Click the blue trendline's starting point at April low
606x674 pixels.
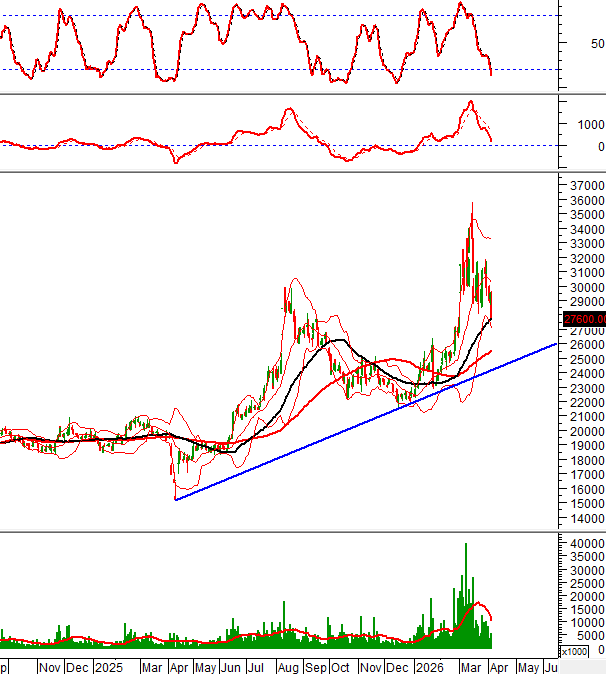coord(175,499)
